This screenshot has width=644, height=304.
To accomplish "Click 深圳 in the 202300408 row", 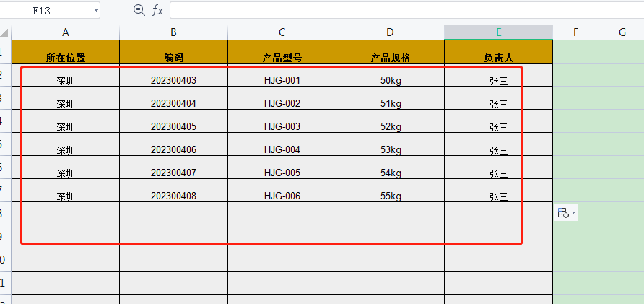I will pos(66,196).
